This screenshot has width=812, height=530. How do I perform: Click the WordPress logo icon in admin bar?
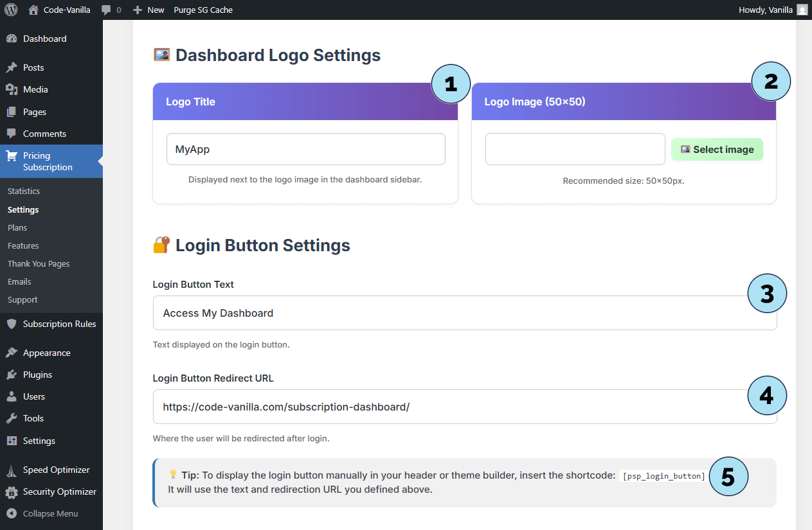(11, 10)
